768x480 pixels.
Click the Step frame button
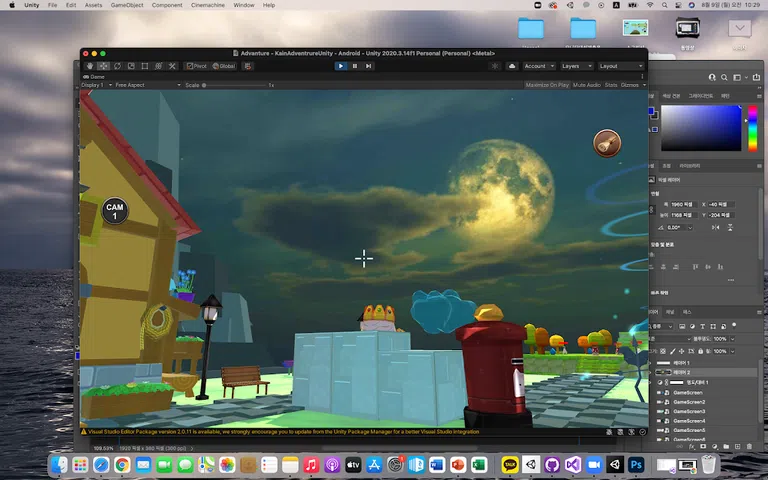368,66
